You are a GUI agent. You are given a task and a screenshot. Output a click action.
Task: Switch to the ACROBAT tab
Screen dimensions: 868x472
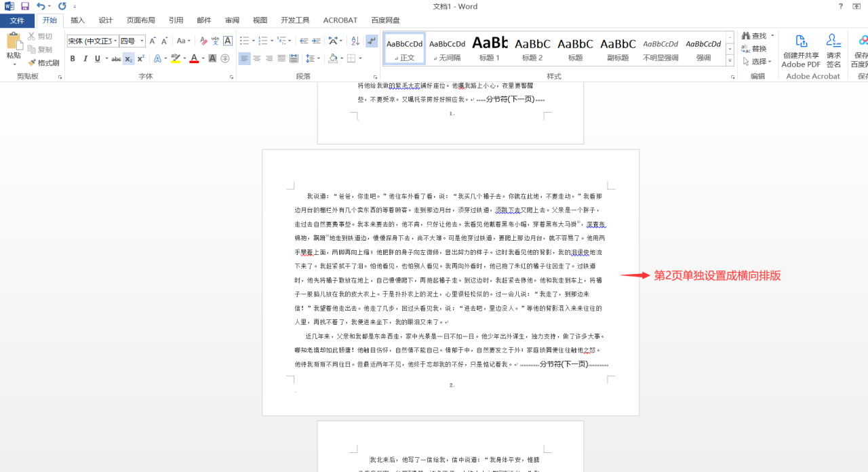point(340,20)
